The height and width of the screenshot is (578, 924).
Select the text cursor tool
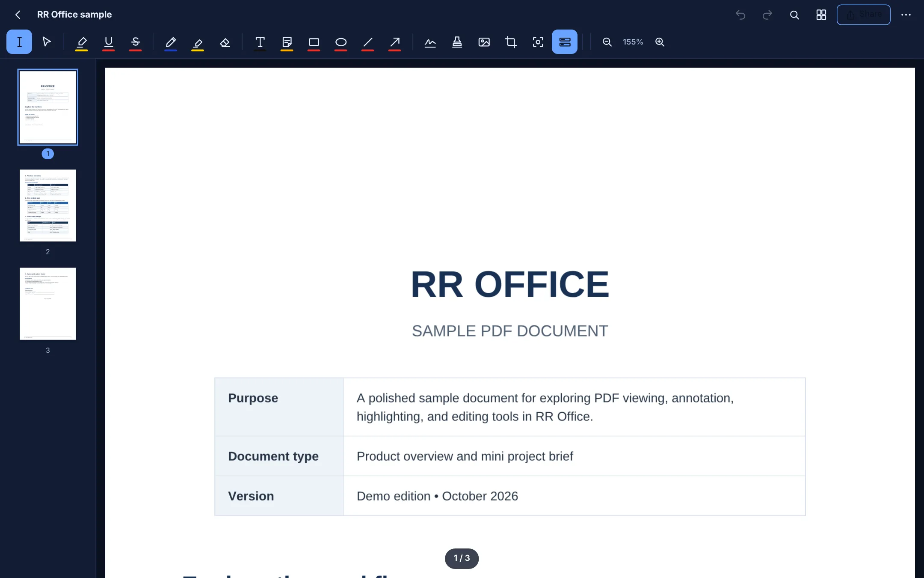19,42
